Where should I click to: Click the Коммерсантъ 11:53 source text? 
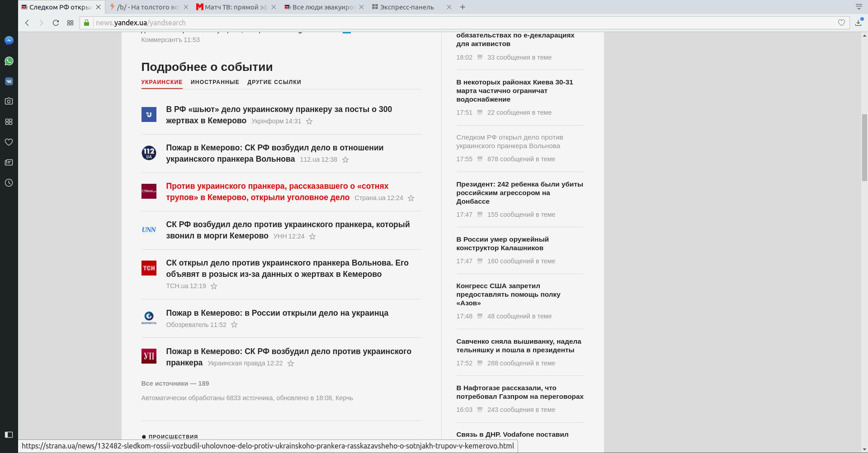[170, 40]
